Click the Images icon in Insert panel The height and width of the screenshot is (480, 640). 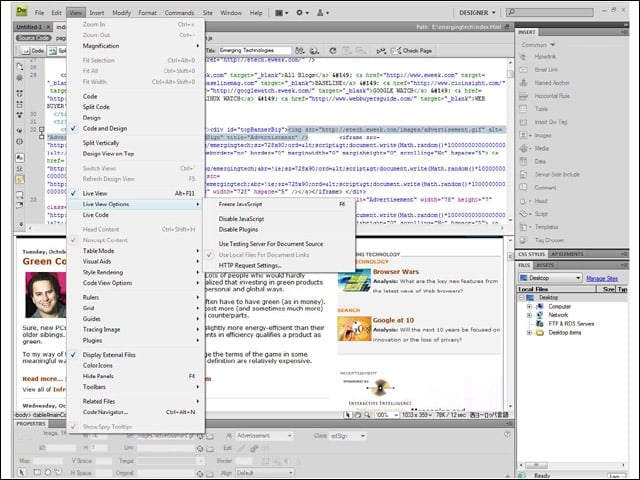[x=524, y=135]
